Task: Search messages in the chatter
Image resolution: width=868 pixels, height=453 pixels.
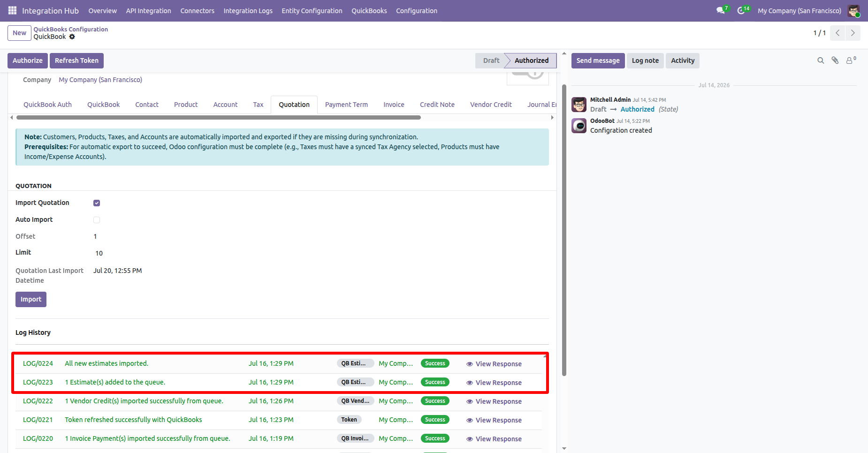Action: pos(821,60)
